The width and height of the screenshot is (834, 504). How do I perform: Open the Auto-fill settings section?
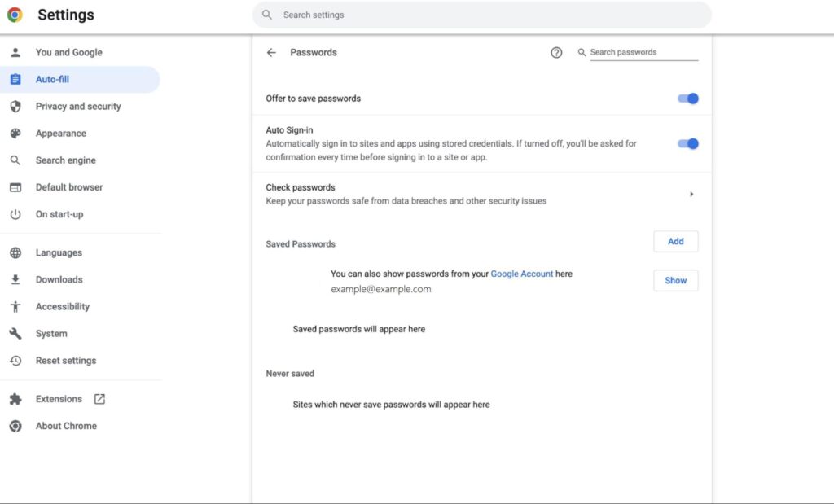coord(52,80)
